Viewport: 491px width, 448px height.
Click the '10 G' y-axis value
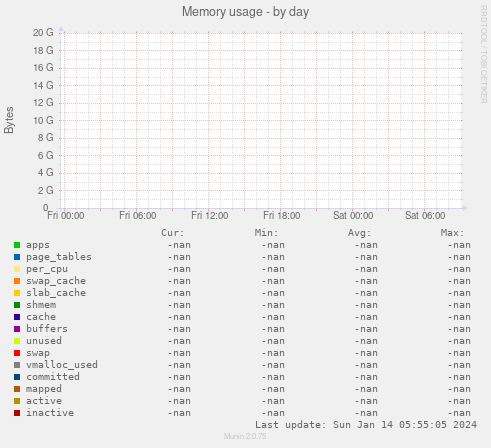[43, 120]
